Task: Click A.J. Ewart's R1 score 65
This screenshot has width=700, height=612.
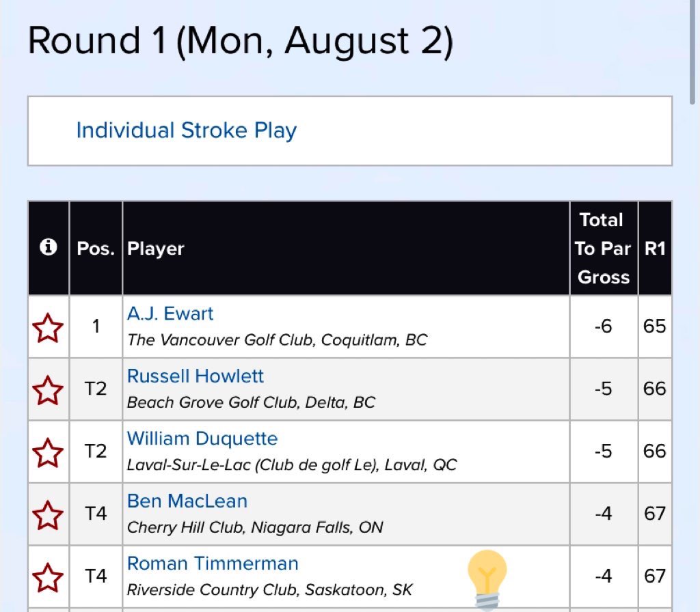Action: click(654, 326)
